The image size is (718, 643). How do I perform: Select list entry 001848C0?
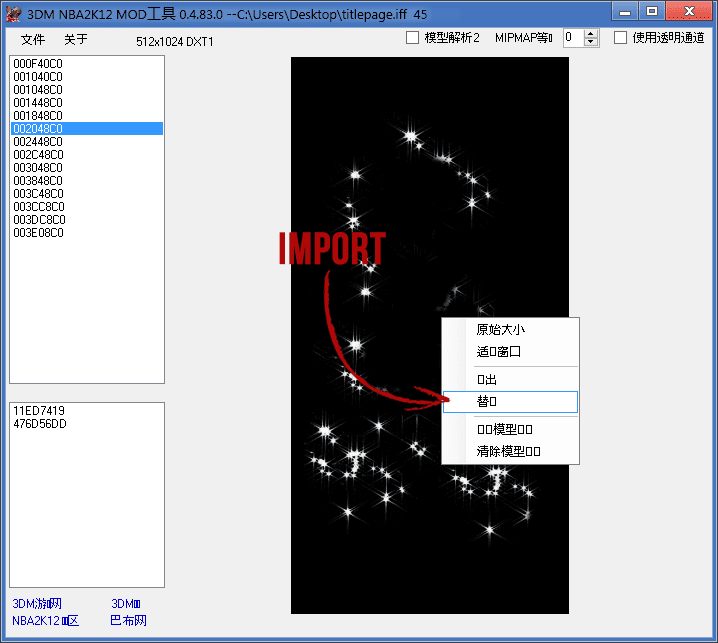pyautogui.click(x=87, y=115)
